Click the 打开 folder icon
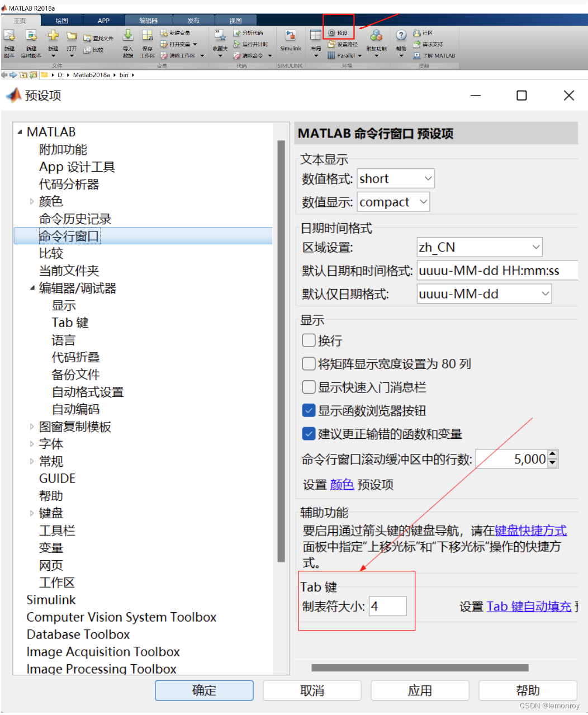Image resolution: width=588 pixels, height=715 pixels. pos(72,36)
